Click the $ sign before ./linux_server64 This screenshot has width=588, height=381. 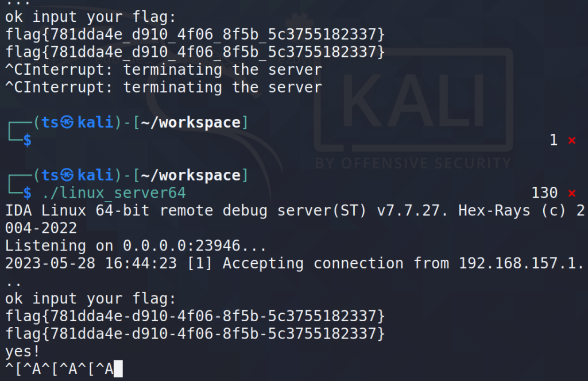[27, 193]
